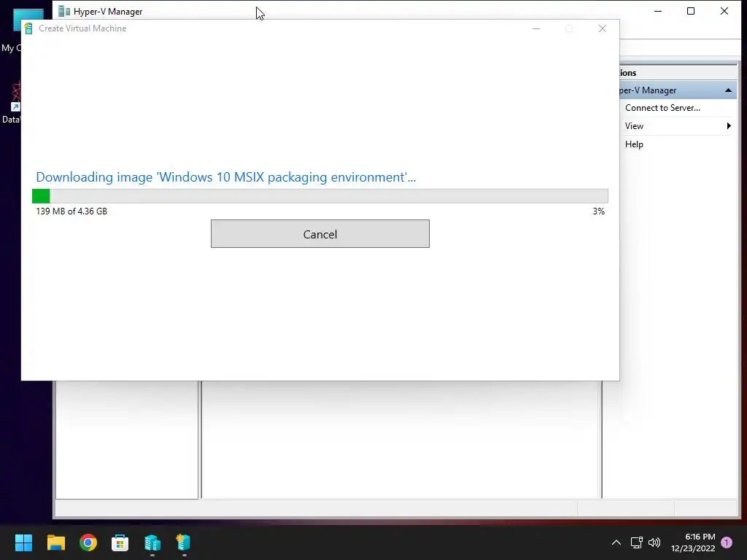The image size is (747, 560).
Task: Maximize the Hyper-V Manager window
Action: click(691, 11)
